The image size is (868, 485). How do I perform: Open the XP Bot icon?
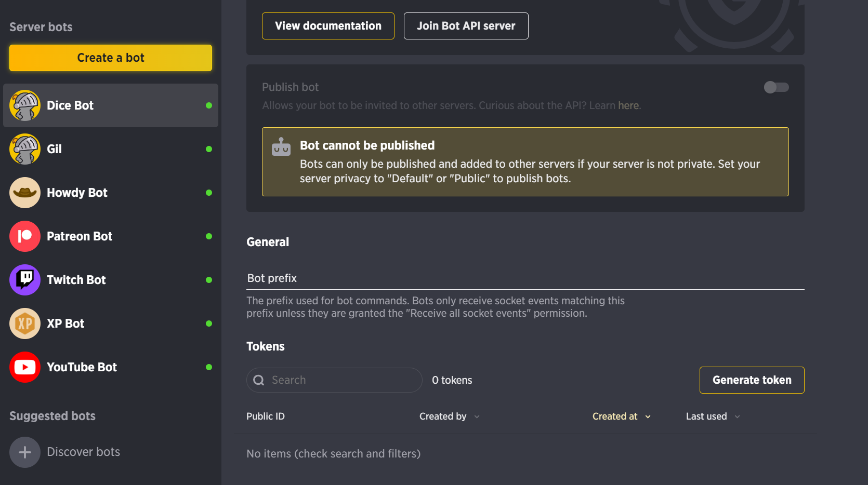[x=24, y=324]
